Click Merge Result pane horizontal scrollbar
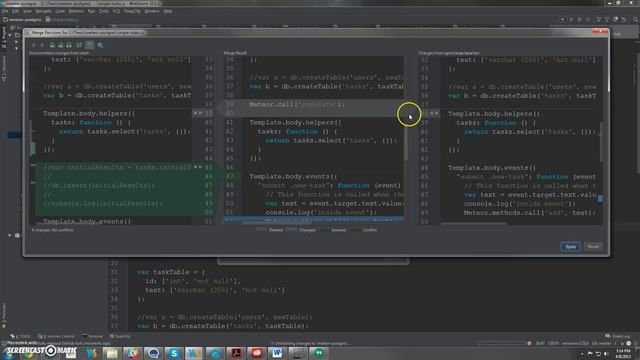This screenshot has width=640, height=360. 278,223
